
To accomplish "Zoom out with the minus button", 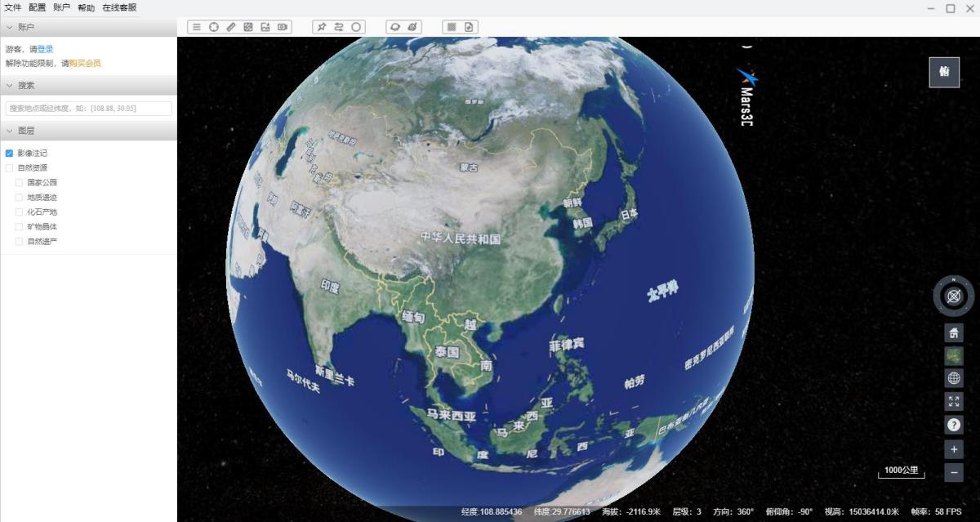I will pyautogui.click(x=953, y=472).
